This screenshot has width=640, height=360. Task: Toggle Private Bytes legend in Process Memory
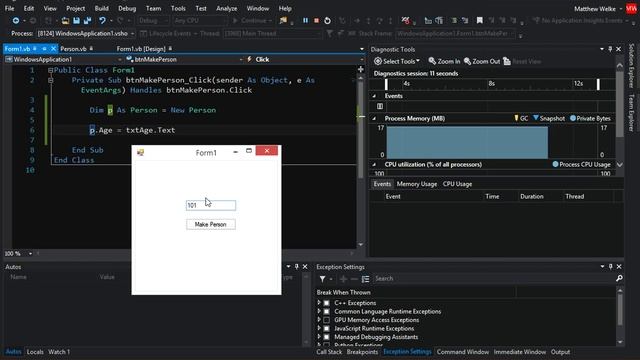tap(590, 118)
